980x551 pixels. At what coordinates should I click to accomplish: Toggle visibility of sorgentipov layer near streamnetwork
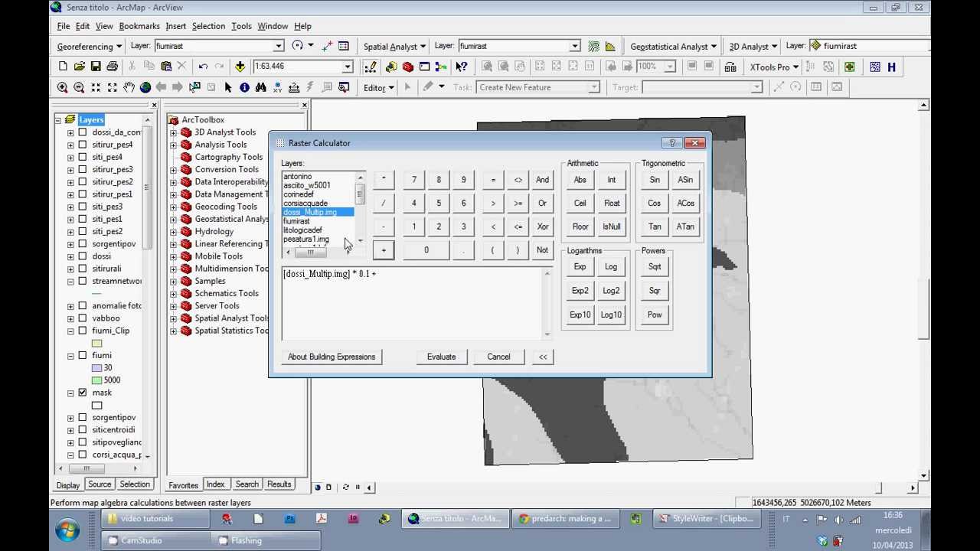83,244
